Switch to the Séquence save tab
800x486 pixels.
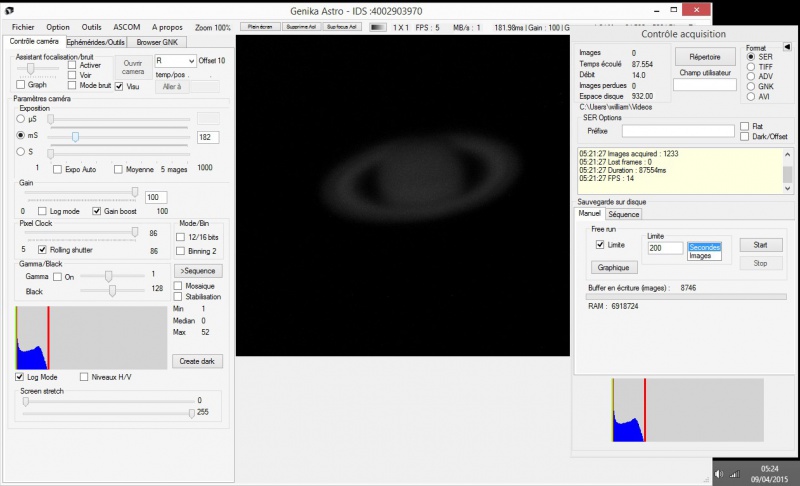[623, 214]
